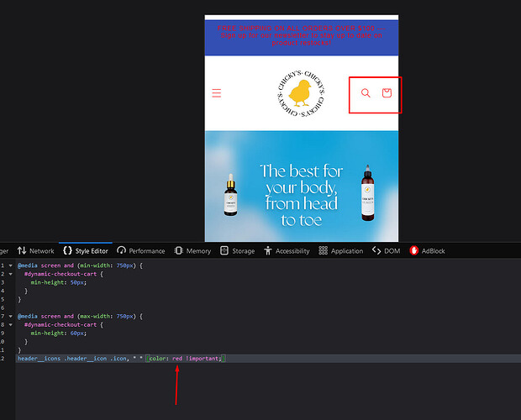Open the DOM tab
This screenshot has width=521, height=420.
386,251
